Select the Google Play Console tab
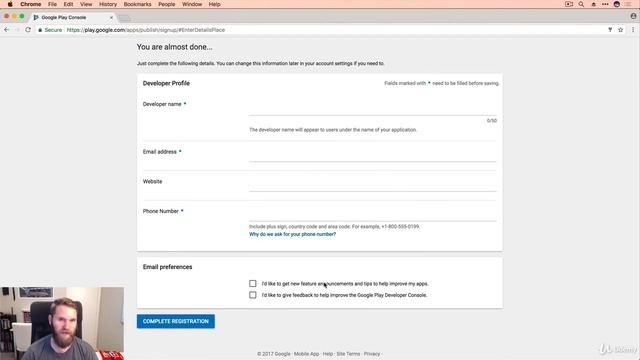Image resolution: width=640 pixels, height=360 pixels. pyautogui.click(x=73, y=18)
